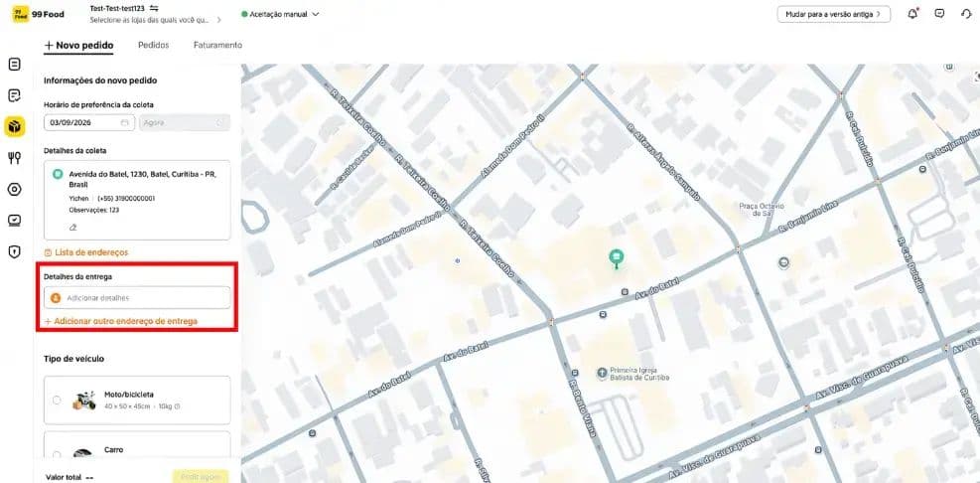The height and width of the screenshot is (483, 980).
Task: Click the Primeira Igreja Batista map marker
Action: (602, 373)
